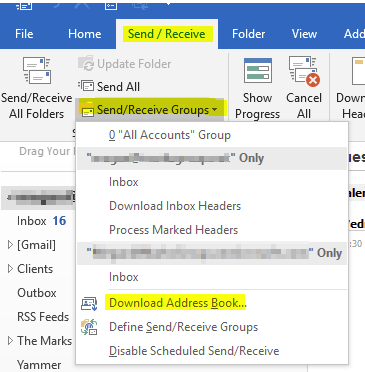This screenshot has height=372, width=365.
Task: Select the Clients folder label
Action: point(35,269)
